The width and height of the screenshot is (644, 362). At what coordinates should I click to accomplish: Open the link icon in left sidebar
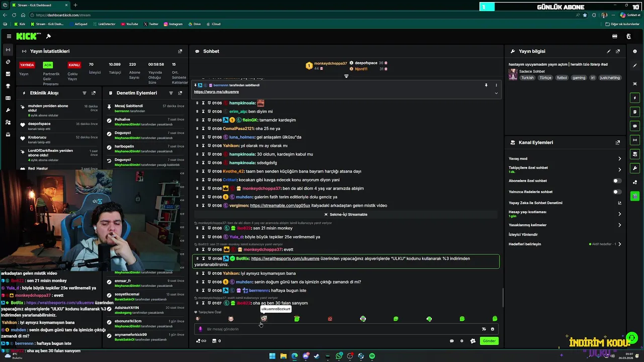click(x=8, y=62)
